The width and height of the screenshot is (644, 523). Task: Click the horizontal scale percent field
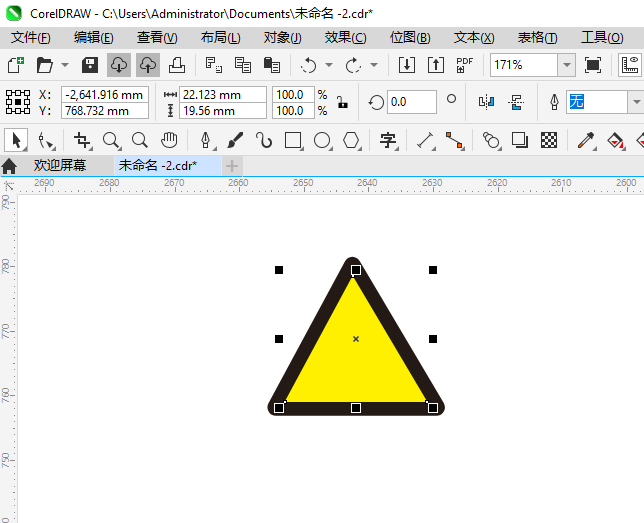point(293,95)
